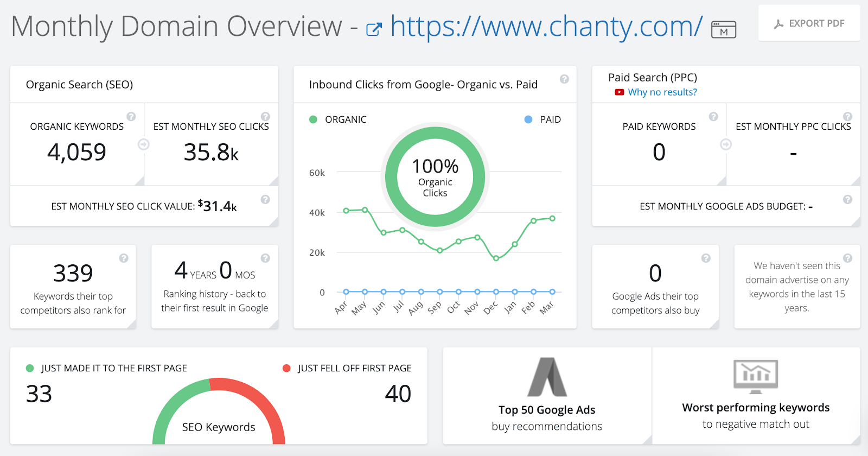Expand the Organic Keywords card corner
Image resolution: width=868 pixels, height=456 pixels.
point(140,181)
